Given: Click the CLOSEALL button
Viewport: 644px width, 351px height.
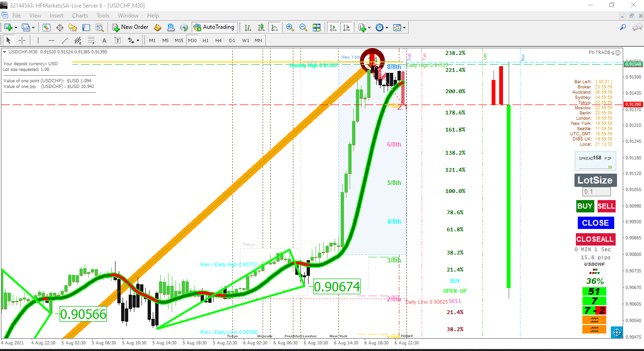Looking at the screenshot, I should (595, 239).
